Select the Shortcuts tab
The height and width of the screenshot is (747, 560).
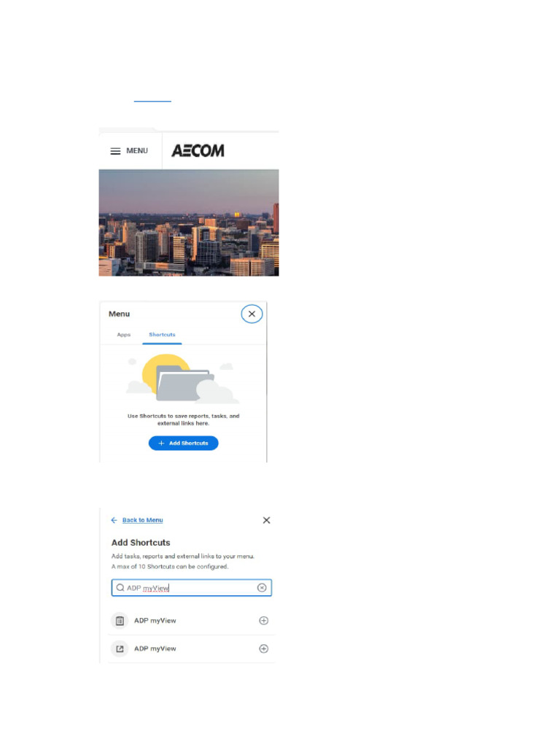pos(162,335)
